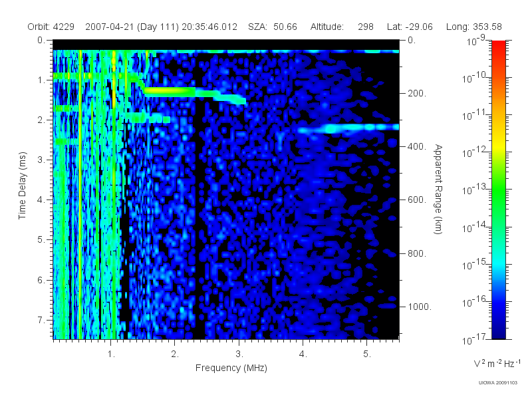Click the 'SZA: 50.66' value
Image resolution: width=532 pixels, height=399 pixels.
(273, 27)
